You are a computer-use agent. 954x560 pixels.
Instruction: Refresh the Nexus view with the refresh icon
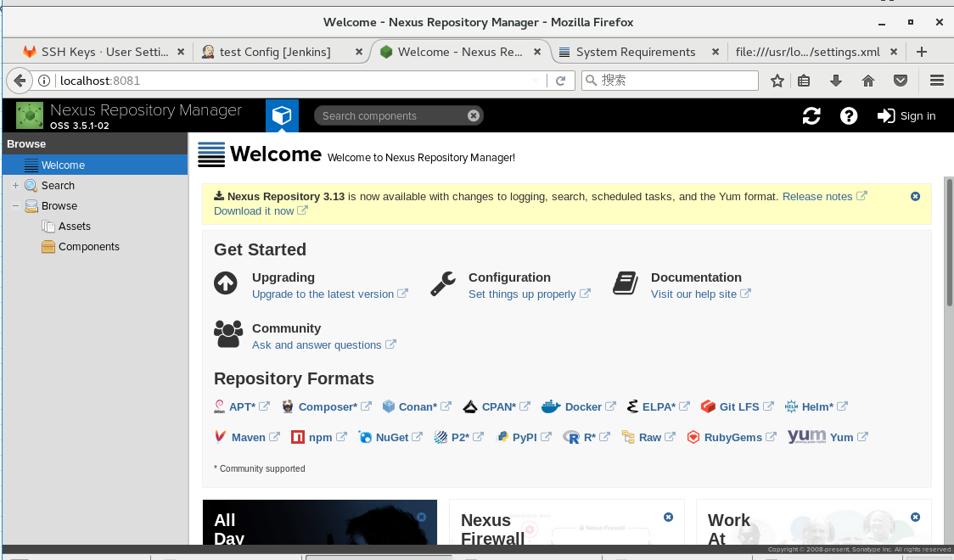pyautogui.click(x=811, y=115)
